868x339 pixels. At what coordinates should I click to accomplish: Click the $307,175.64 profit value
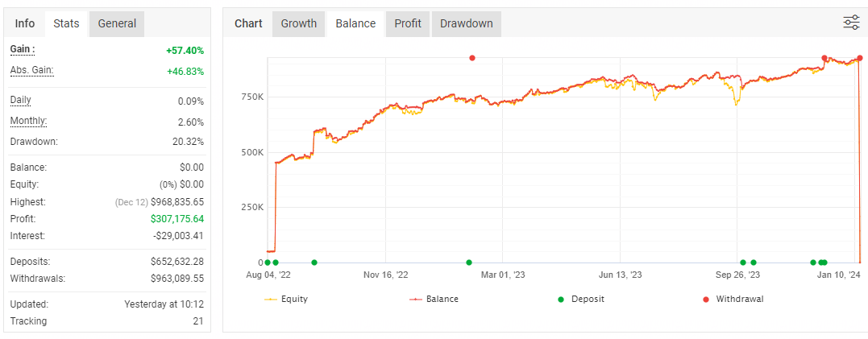click(177, 219)
